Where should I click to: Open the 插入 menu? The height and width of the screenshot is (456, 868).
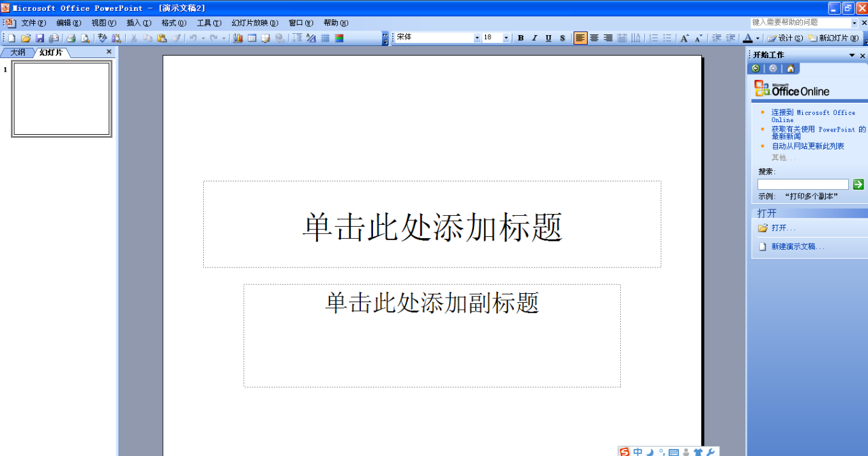tap(139, 22)
